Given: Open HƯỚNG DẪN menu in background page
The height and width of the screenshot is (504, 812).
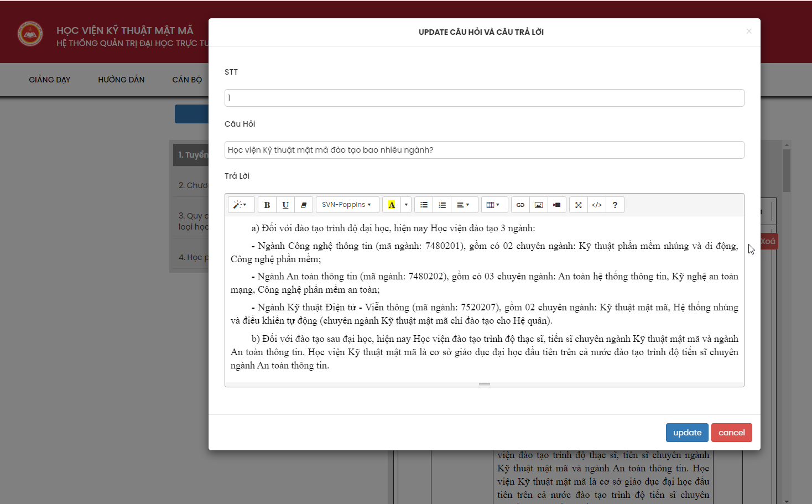Looking at the screenshot, I should click(x=121, y=80).
